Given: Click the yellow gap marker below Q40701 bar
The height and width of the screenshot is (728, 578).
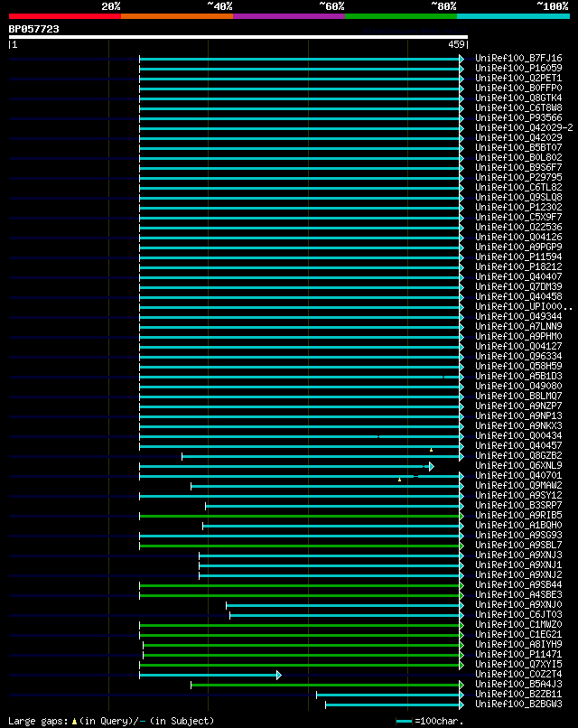Looking at the screenshot, I should click(x=400, y=480).
